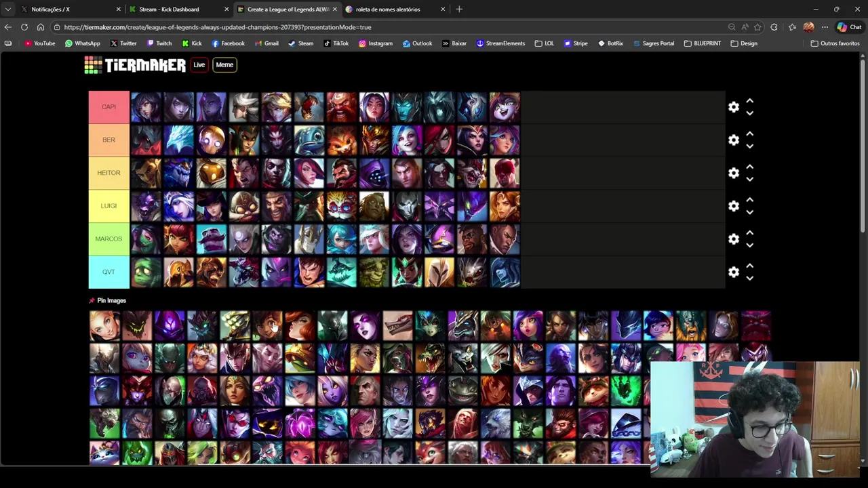Move HEITOR row up with arrow
The width and height of the screenshot is (868, 488).
point(750,167)
